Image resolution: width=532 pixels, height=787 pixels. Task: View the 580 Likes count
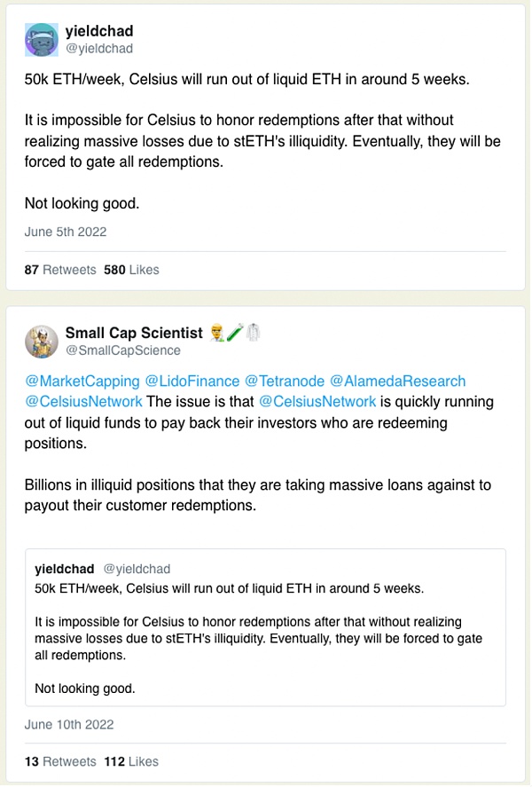(x=131, y=270)
